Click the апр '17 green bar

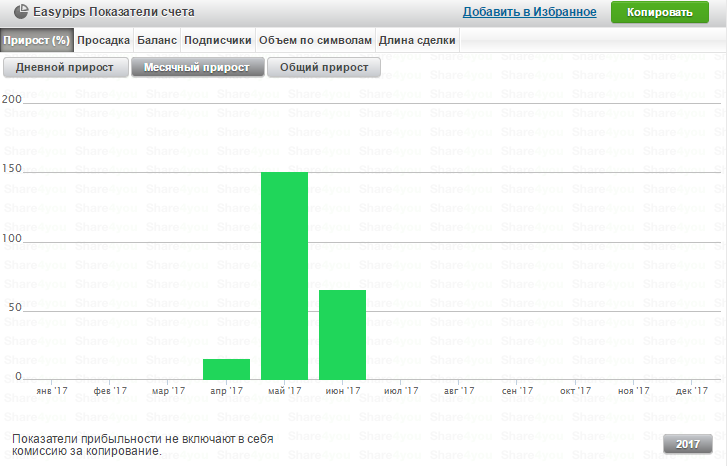click(226, 369)
